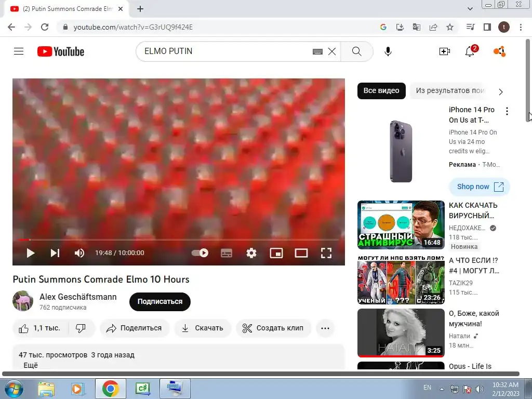The image size is (532, 399).
Task: Open Windows Explorer from taskbar
Action: (46, 389)
